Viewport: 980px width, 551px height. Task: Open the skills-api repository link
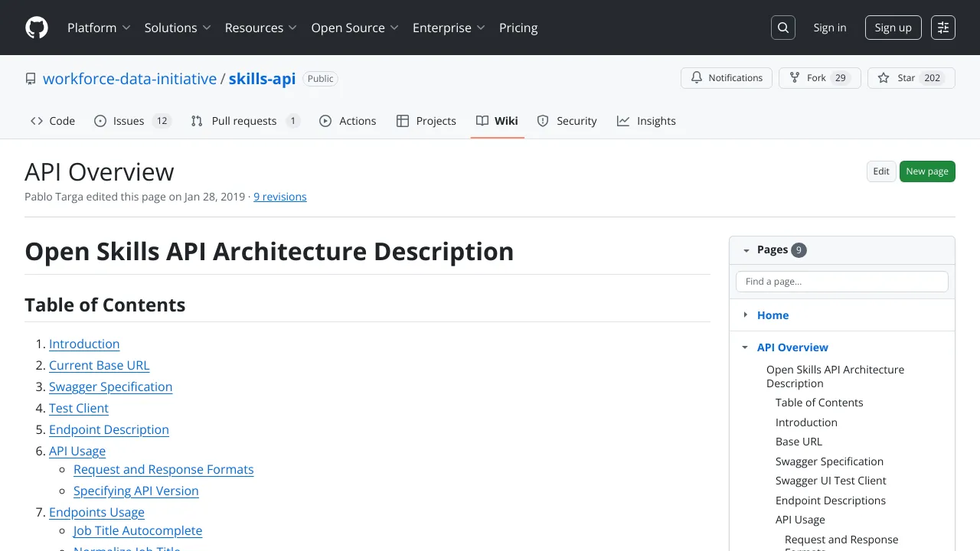coord(262,79)
